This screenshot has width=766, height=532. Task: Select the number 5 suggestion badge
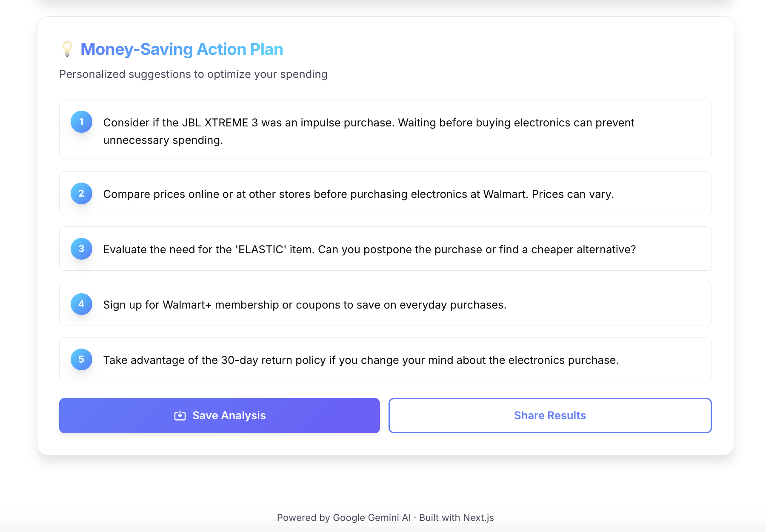click(x=81, y=360)
